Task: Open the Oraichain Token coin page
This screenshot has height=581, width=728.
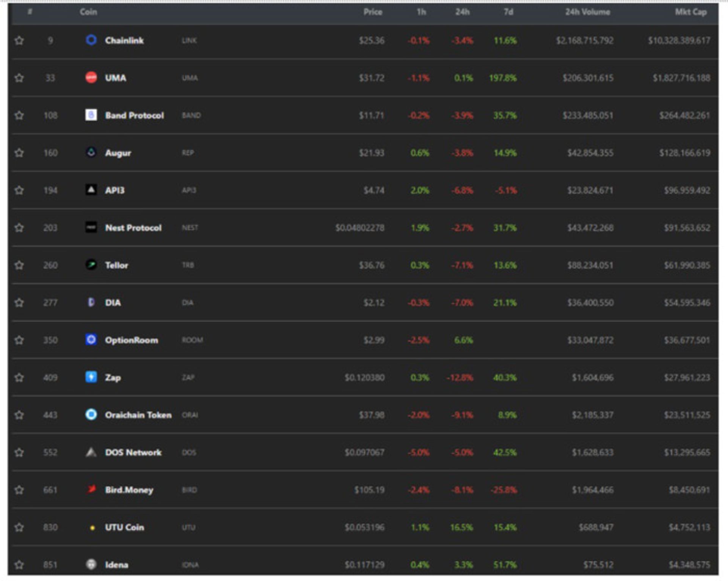Action: (138, 415)
